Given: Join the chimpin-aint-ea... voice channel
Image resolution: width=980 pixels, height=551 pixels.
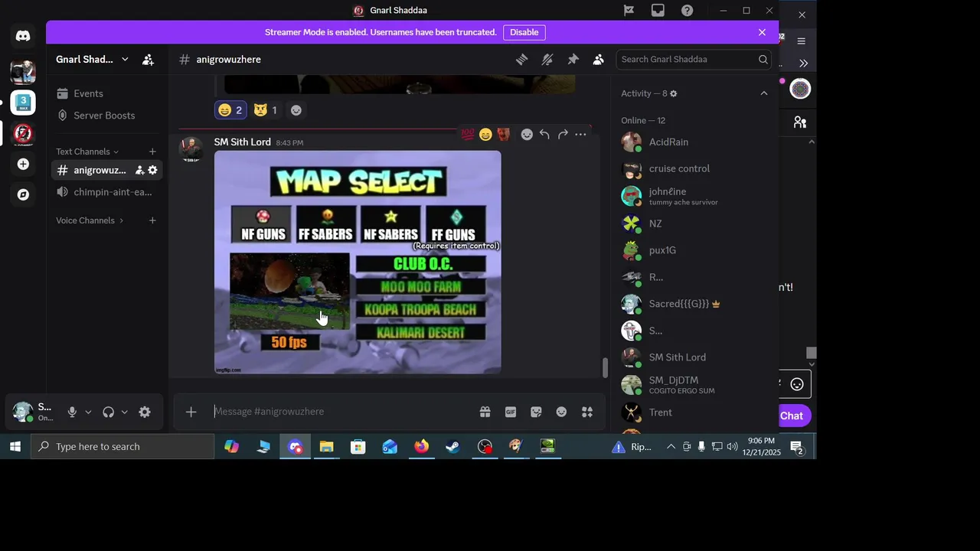Looking at the screenshot, I should [x=107, y=192].
